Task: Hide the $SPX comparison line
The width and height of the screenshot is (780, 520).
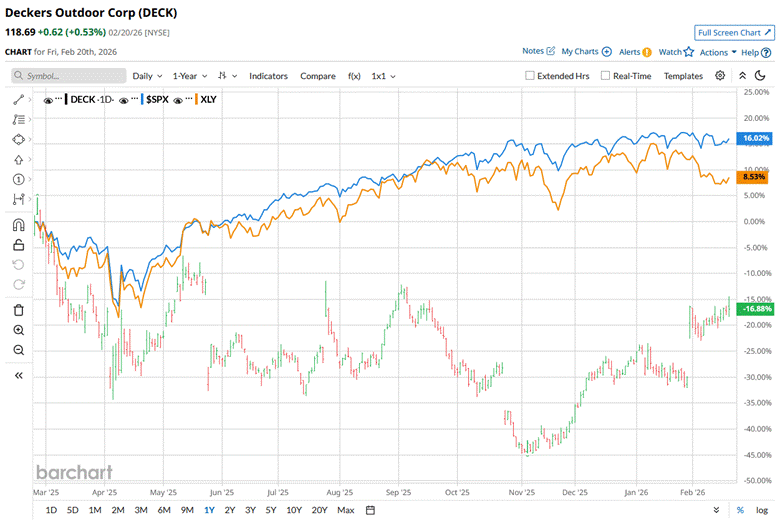Action: [x=125, y=99]
